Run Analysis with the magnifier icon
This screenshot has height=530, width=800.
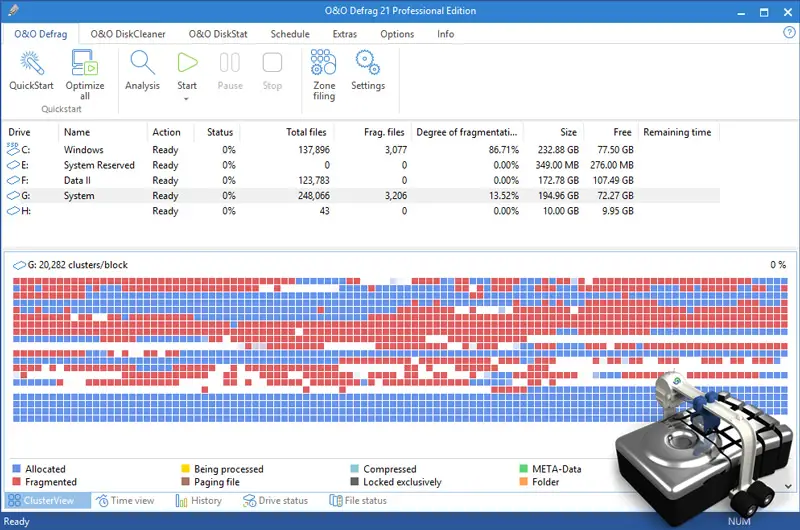(x=142, y=63)
